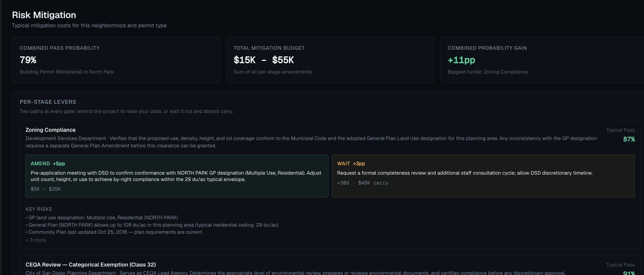This screenshot has width=644, height=275.
Task: Click 'Sum of all per-stage amendments' text
Action: click(x=273, y=72)
